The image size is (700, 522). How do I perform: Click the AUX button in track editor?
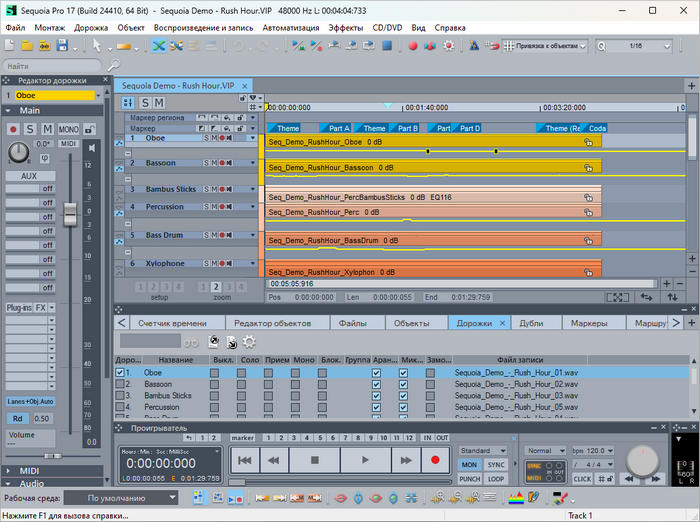click(30, 176)
